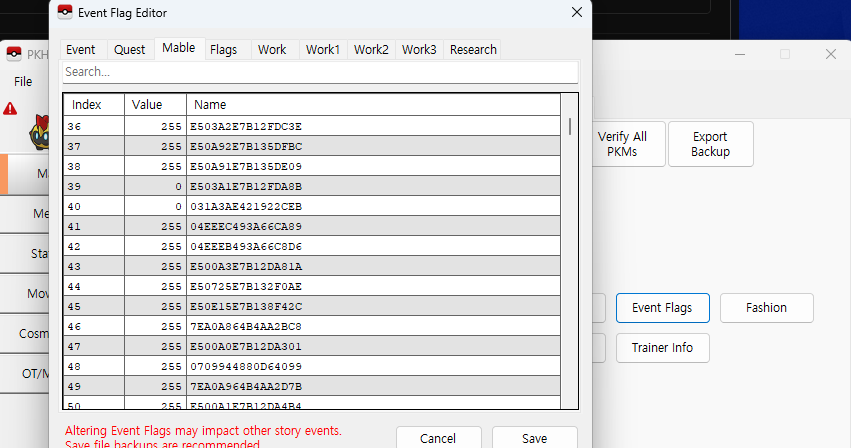The width and height of the screenshot is (851, 448).
Task: Select row 44 name E50725E7B132F0AE
Action: 373,286
